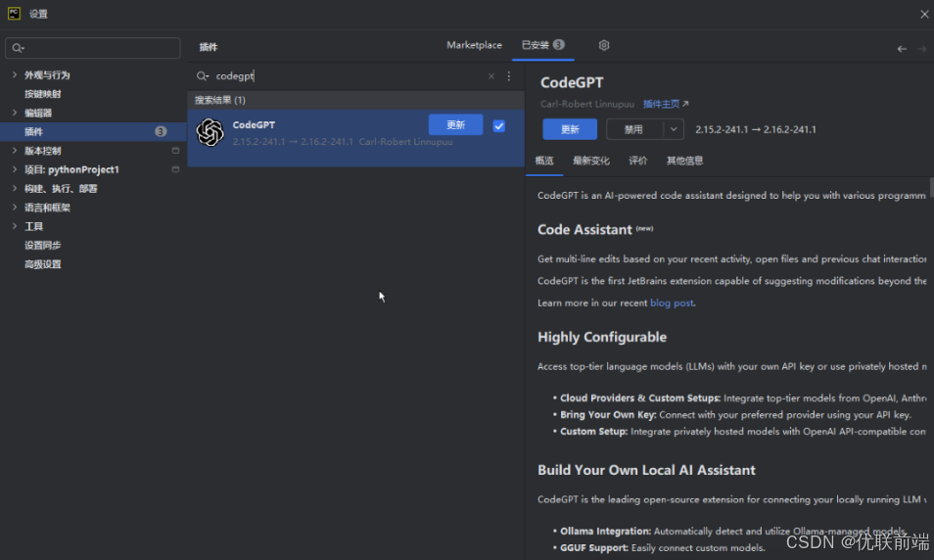Open 其他信息 tab

click(x=685, y=161)
